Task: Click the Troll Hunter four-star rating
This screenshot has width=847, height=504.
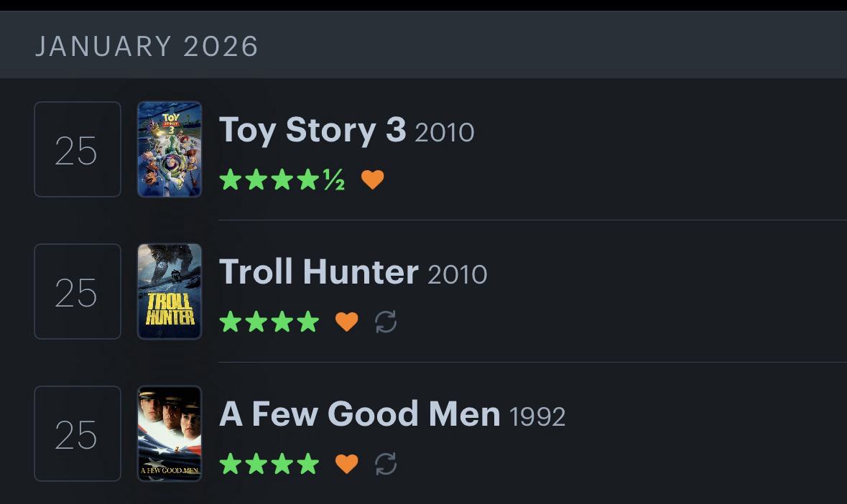Action: coord(269,322)
